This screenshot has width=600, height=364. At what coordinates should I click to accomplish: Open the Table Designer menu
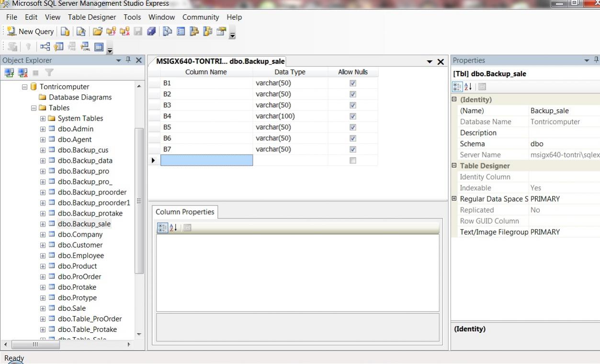point(92,17)
